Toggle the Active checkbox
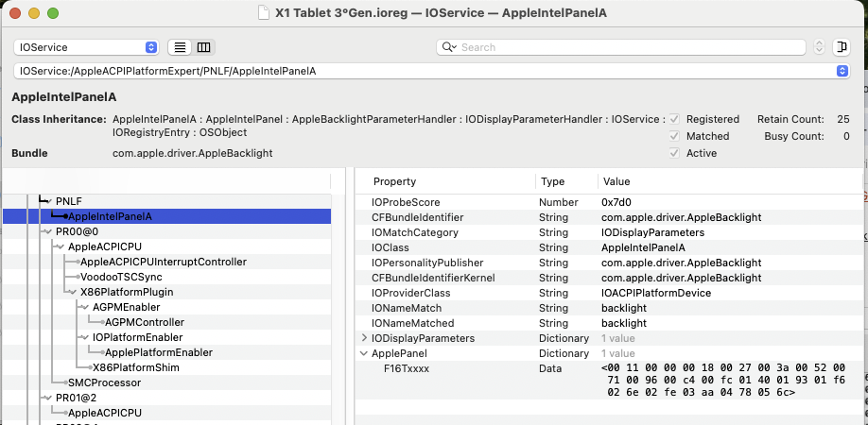Image resolution: width=868 pixels, height=425 pixels. 674,153
